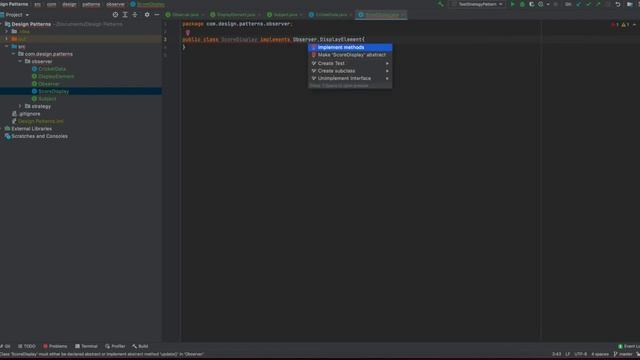Click the Git push arrow icon
Viewport: 640px width, 360px height.
[598, 4]
